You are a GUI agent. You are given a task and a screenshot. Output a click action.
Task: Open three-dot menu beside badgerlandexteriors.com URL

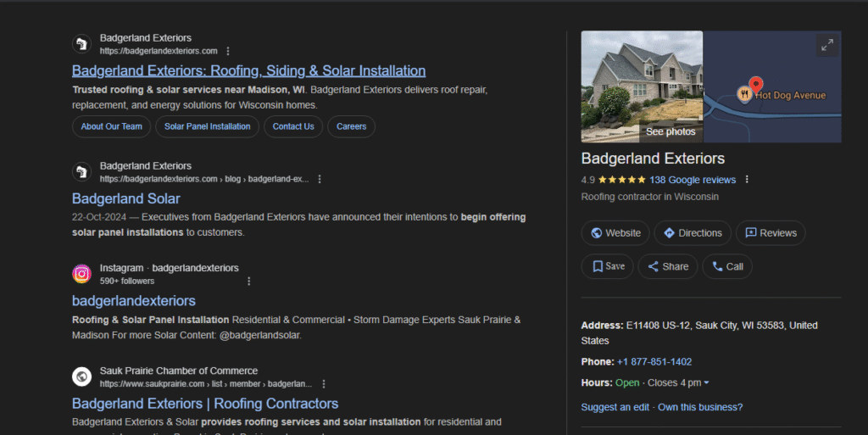click(228, 51)
